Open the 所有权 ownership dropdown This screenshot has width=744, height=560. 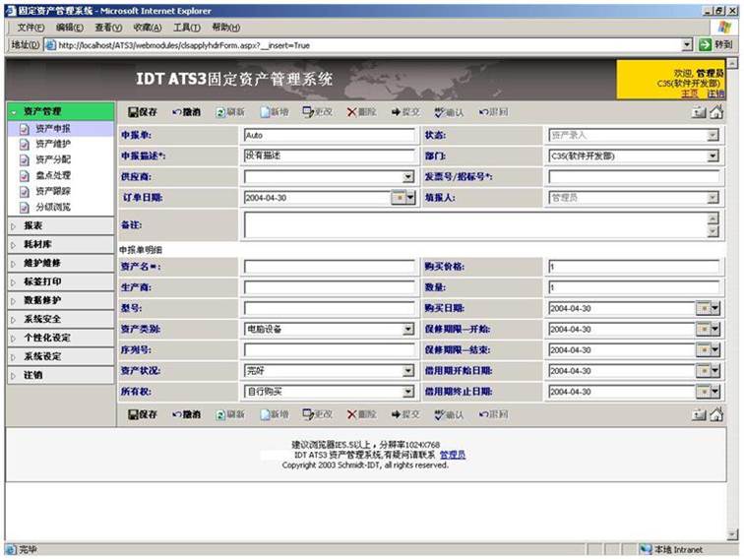(408, 392)
